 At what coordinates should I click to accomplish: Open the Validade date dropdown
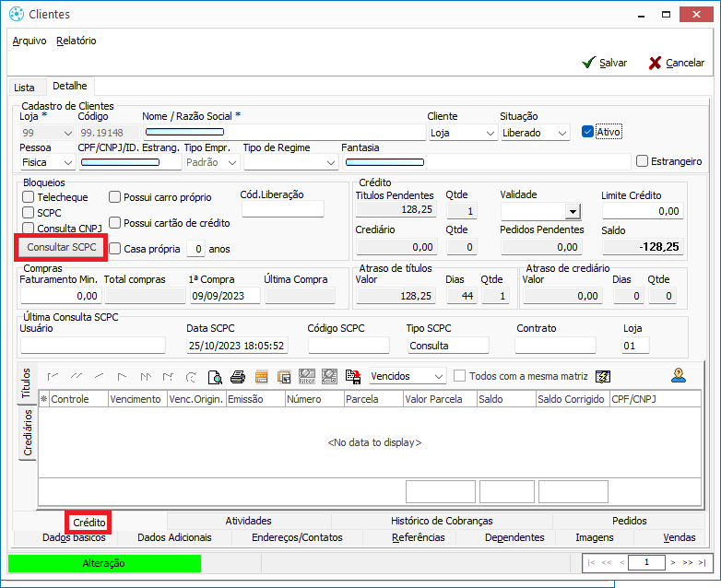(x=573, y=211)
